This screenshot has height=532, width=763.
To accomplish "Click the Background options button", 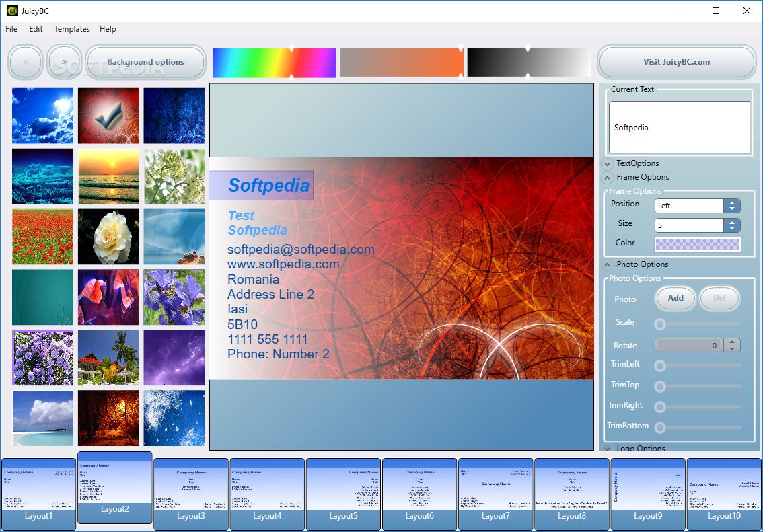I will click(x=145, y=63).
